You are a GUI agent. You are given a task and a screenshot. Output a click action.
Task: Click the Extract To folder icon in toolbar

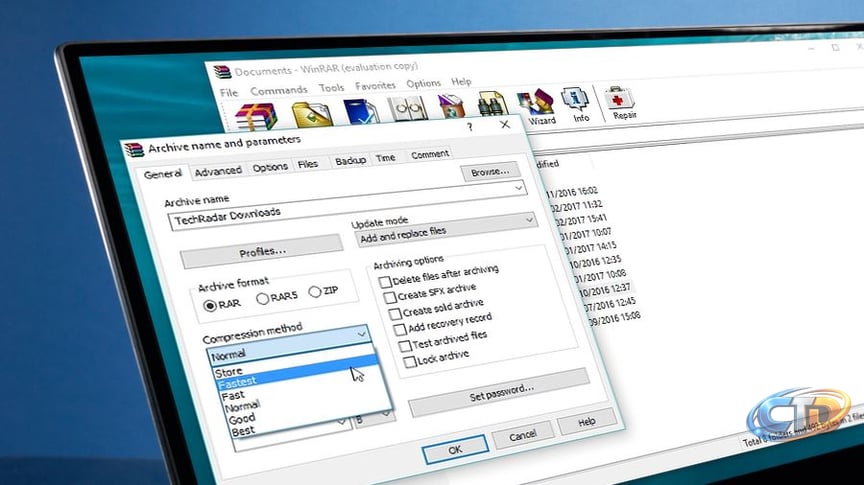pos(312,114)
